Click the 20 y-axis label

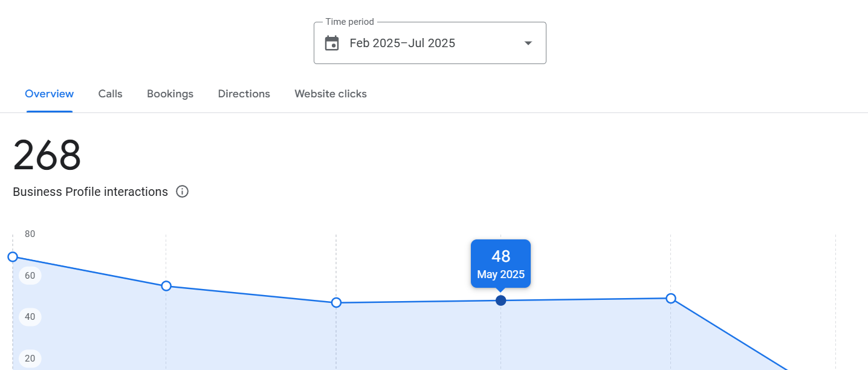click(x=30, y=358)
